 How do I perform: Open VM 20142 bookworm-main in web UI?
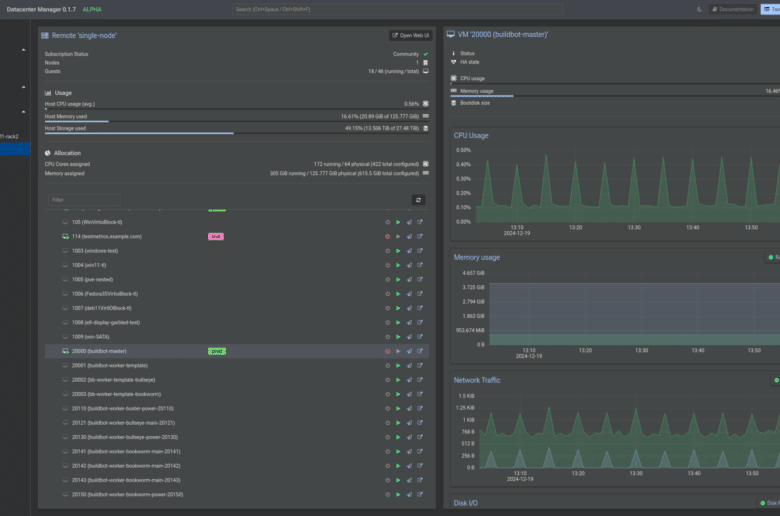click(x=420, y=466)
